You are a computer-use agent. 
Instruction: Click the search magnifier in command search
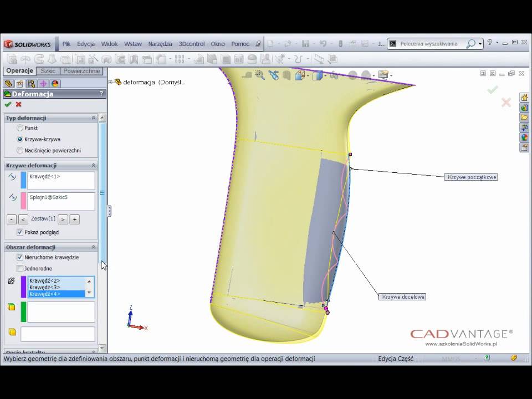470,44
